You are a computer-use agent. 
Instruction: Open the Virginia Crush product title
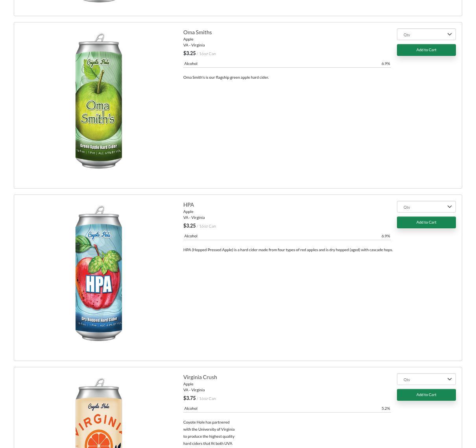click(x=200, y=377)
